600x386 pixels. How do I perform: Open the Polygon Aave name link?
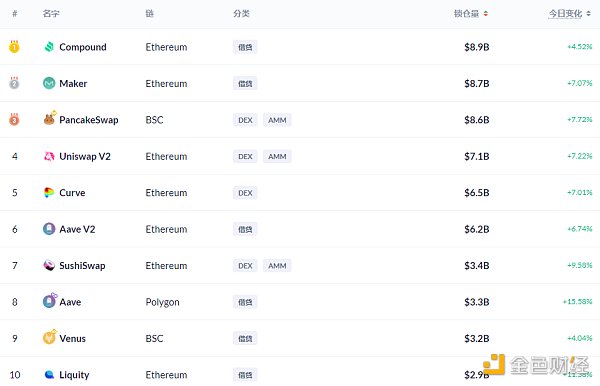click(x=70, y=302)
